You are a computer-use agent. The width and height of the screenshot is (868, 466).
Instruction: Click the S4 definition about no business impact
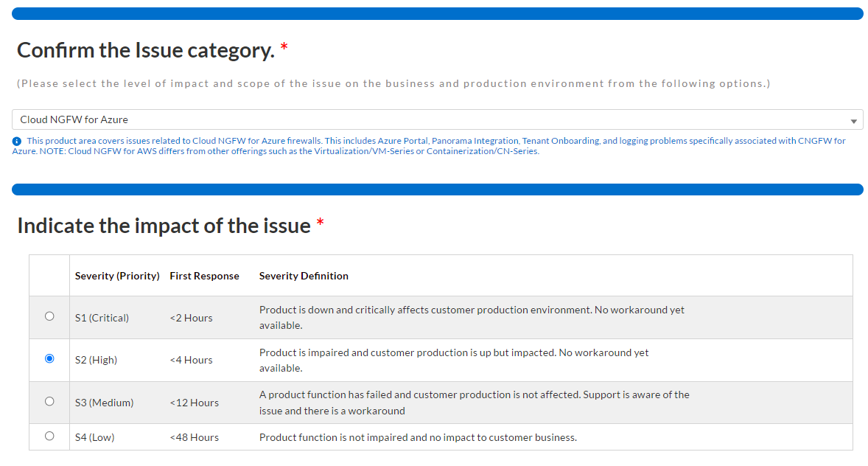418,437
